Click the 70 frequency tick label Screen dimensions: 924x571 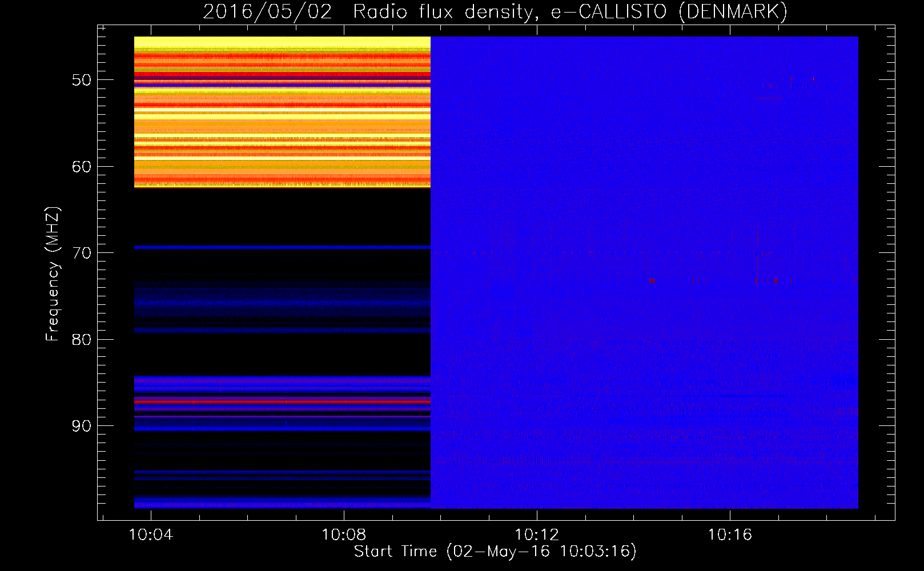(x=82, y=253)
